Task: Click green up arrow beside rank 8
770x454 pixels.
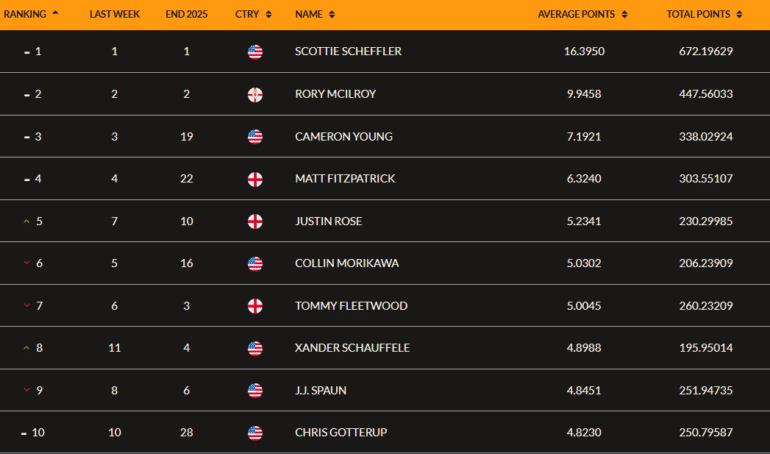Action: (x=27, y=348)
